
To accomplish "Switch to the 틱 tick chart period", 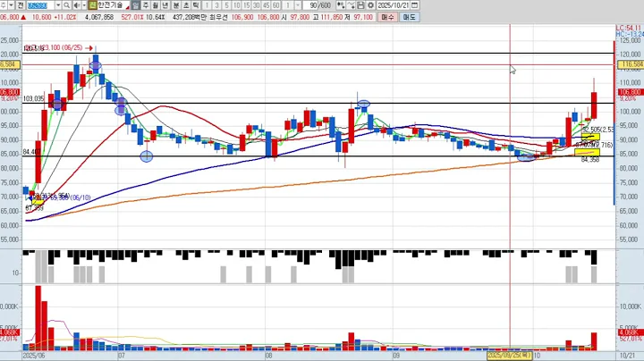I will [196, 5].
